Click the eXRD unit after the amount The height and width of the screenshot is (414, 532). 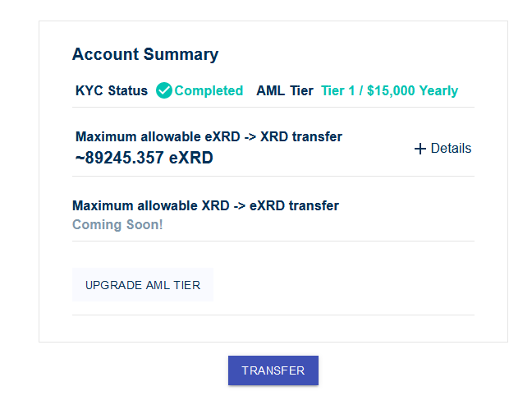pyautogui.click(x=191, y=158)
